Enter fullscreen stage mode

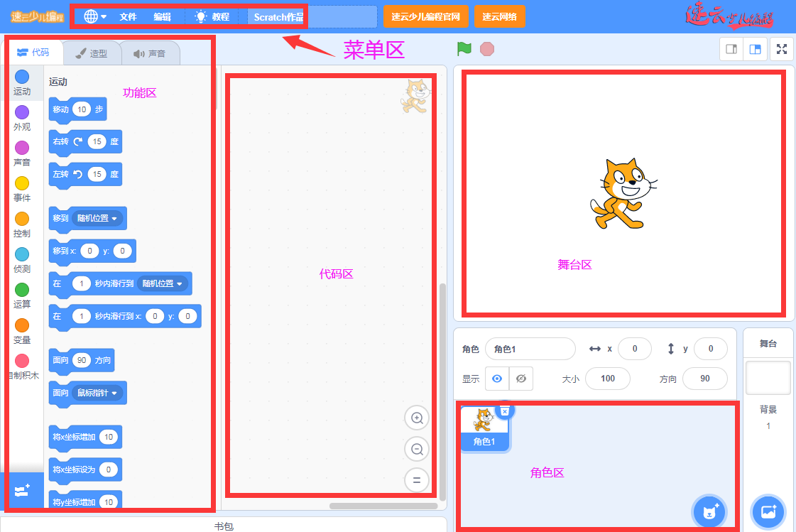tap(782, 49)
